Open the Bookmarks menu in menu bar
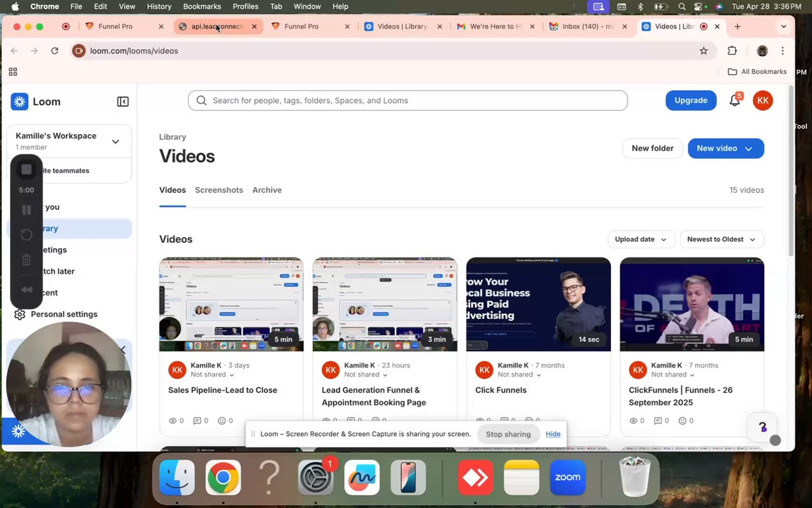This screenshot has height=508, width=812. tap(202, 7)
